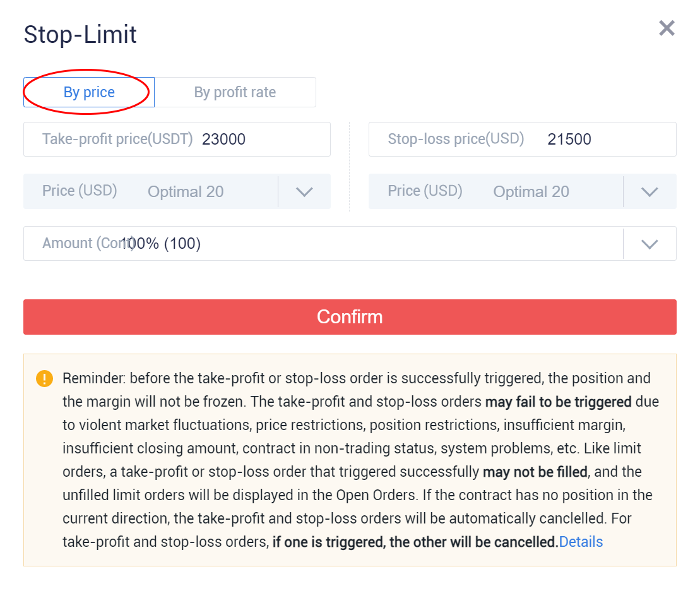The height and width of the screenshot is (598, 700).
Task: Click the Stop-Limit dialog title
Action: (x=80, y=34)
